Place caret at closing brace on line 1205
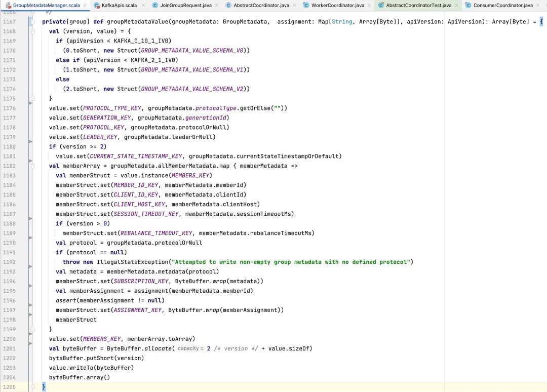The height and width of the screenshot is (392, 547). tap(44, 387)
